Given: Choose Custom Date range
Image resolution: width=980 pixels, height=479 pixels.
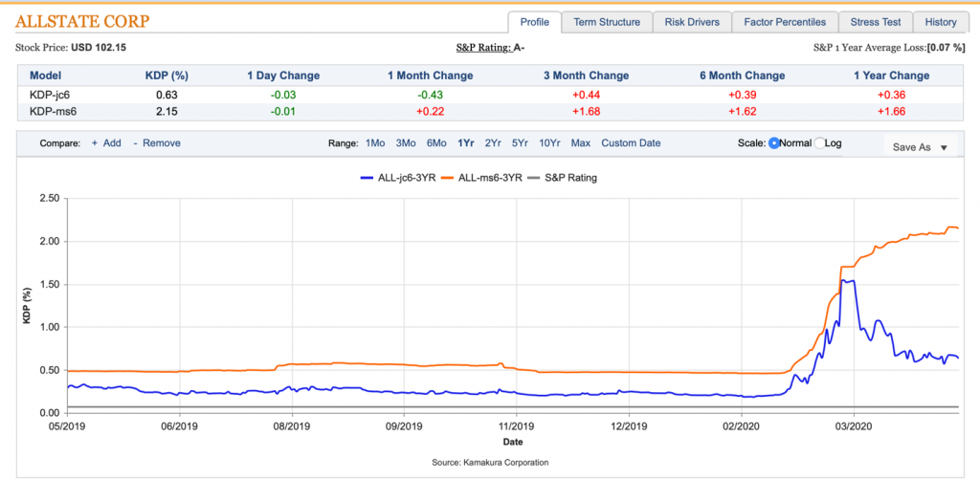Looking at the screenshot, I should 631,143.
